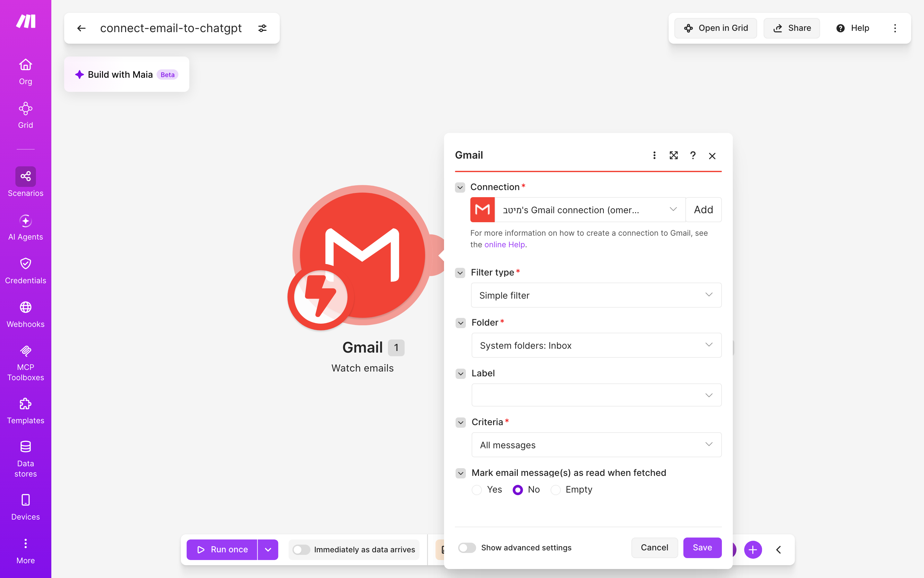The width and height of the screenshot is (924, 578).
Task: Open Templates in sidebar
Action: click(26, 411)
